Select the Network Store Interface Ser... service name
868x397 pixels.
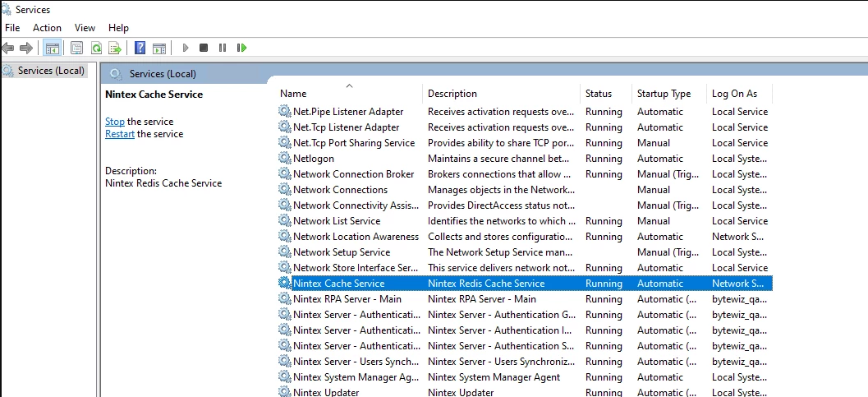pyautogui.click(x=356, y=267)
